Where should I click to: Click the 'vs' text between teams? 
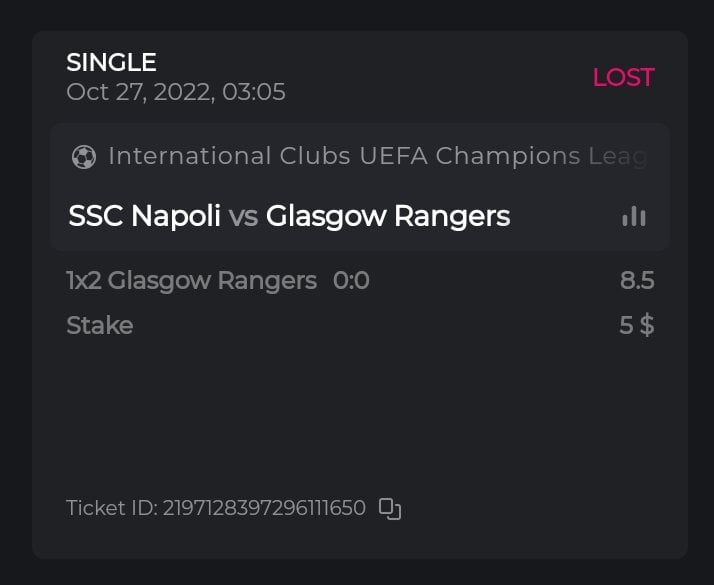(243, 216)
